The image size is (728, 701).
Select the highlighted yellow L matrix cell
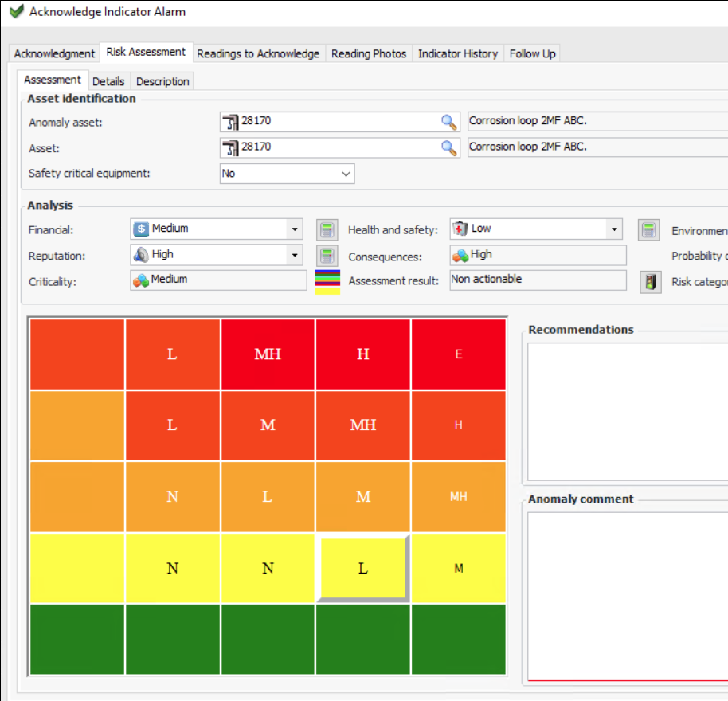pos(362,569)
